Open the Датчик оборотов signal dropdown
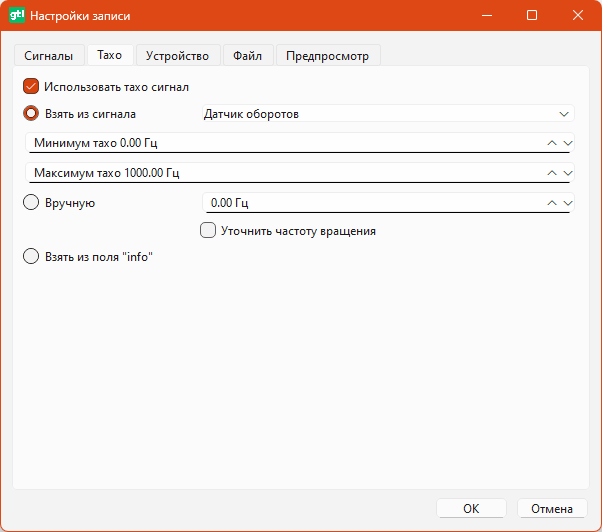The image size is (602, 532). pyautogui.click(x=388, y=114)
